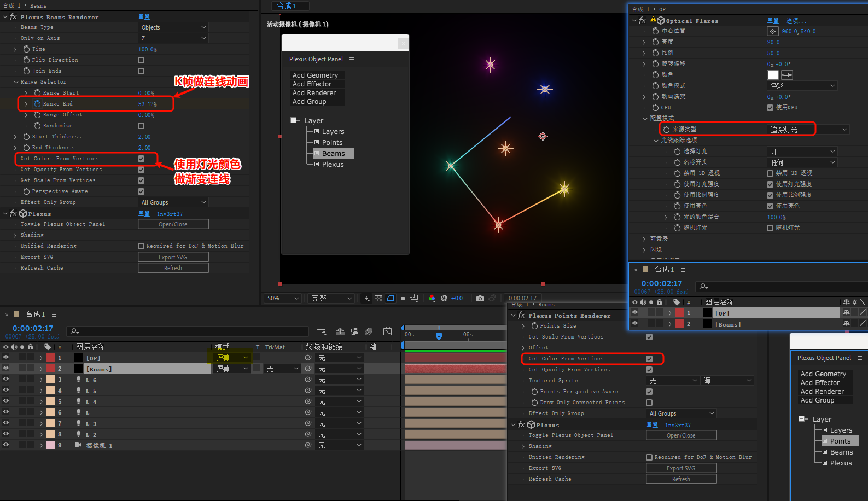Click 重置 reset link for Optical Flares
Viewport: 868px width, 501px height.
pyautogui.click(x=773, y=21)
